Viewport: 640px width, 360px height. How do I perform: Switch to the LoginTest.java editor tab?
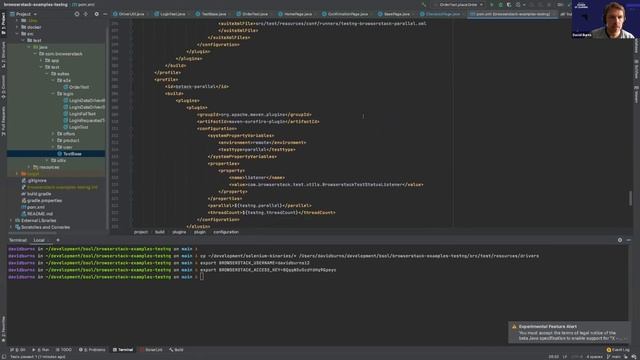point(170,14)
